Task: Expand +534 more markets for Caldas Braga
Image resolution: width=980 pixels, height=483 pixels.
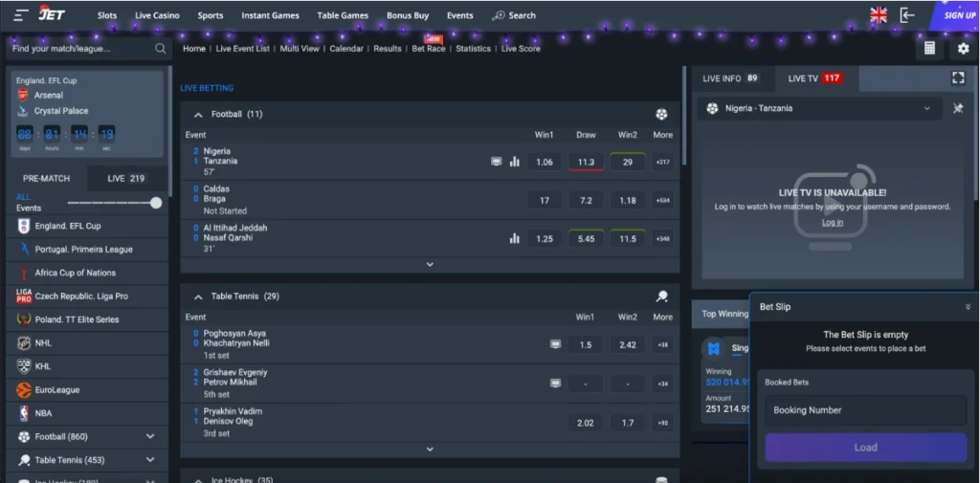Action: click(662, 201)
